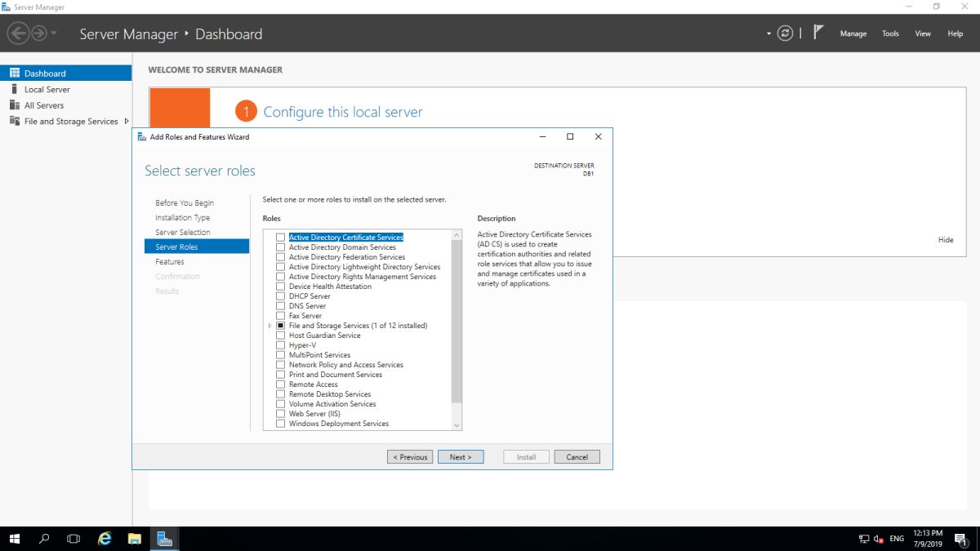Click the All Servers icon in sidebar

[x=14, y=105]
